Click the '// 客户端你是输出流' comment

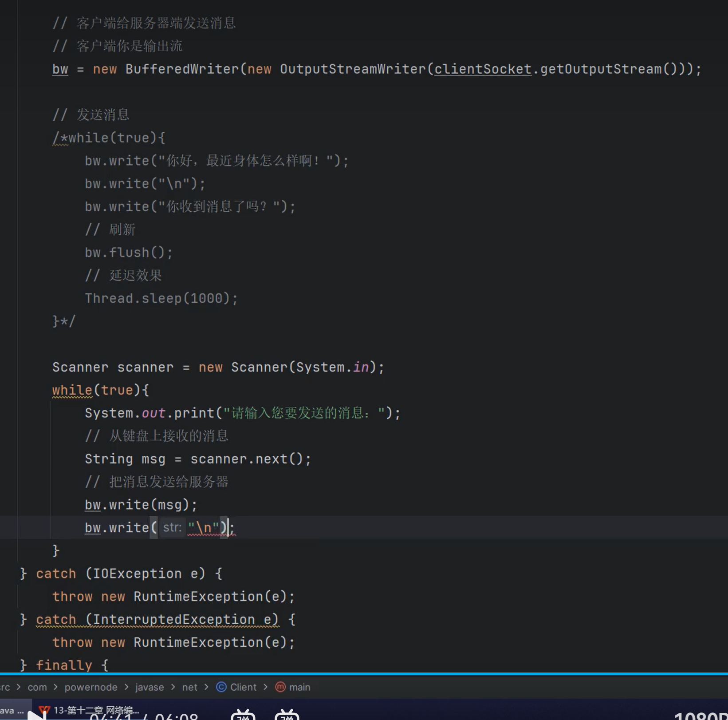pos(118,46)
